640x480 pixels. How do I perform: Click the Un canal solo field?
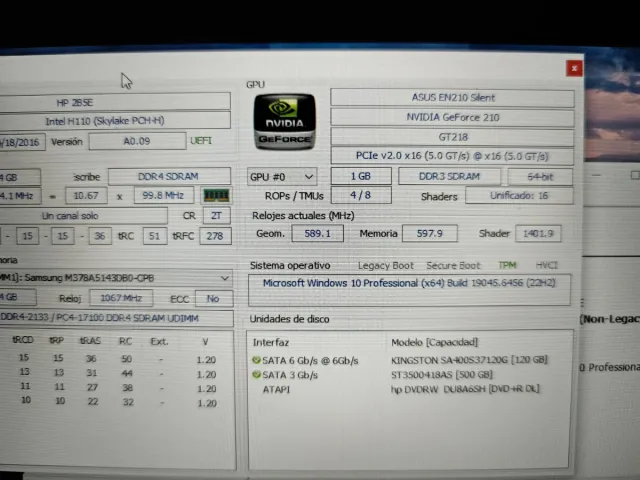tap(83, 216)
